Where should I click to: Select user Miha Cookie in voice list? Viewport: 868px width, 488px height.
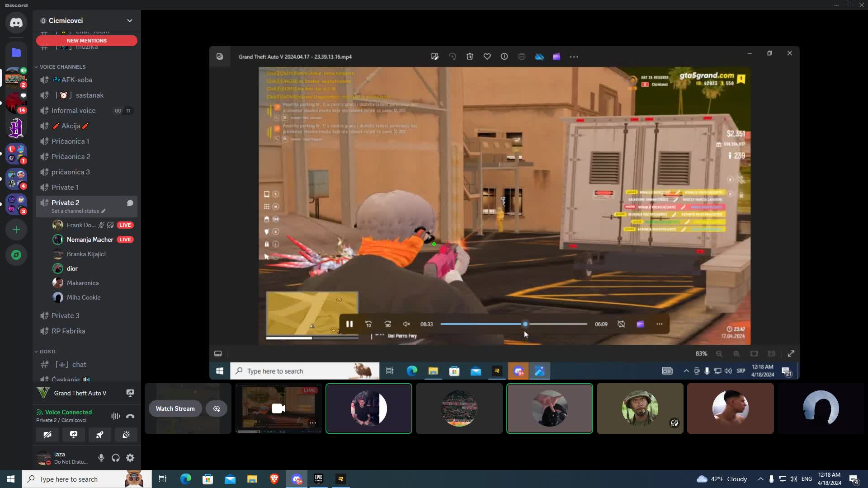tap(94, 297)
